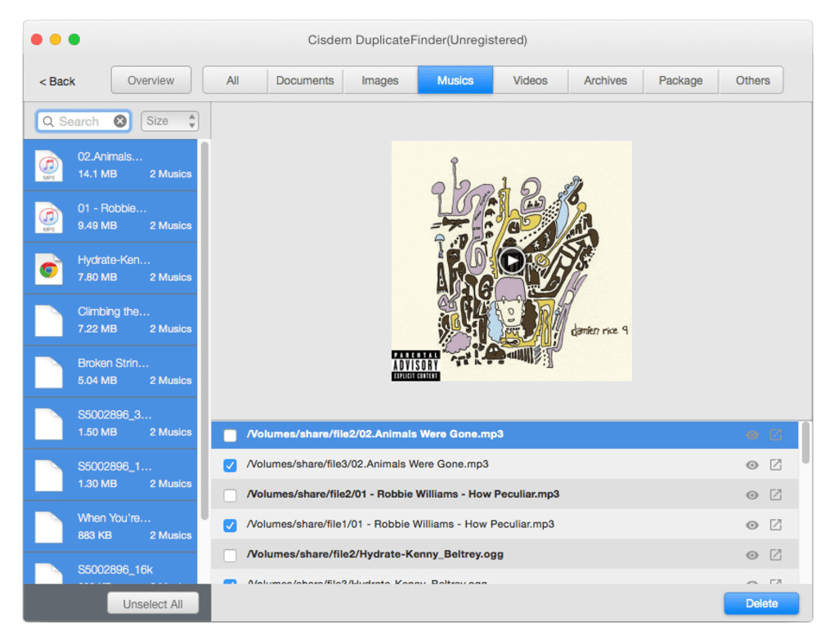Click the blue Delete button

tap(761, 604)
